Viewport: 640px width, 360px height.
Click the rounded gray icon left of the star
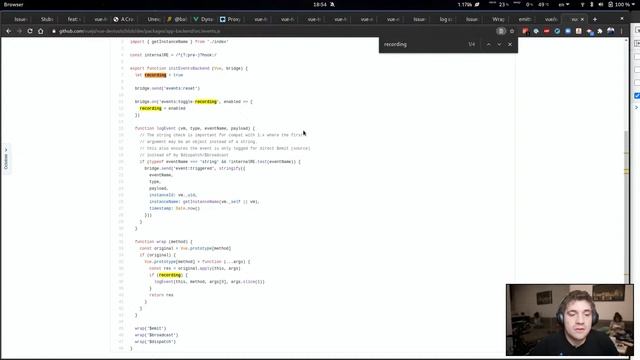click(x=501, y=31)
